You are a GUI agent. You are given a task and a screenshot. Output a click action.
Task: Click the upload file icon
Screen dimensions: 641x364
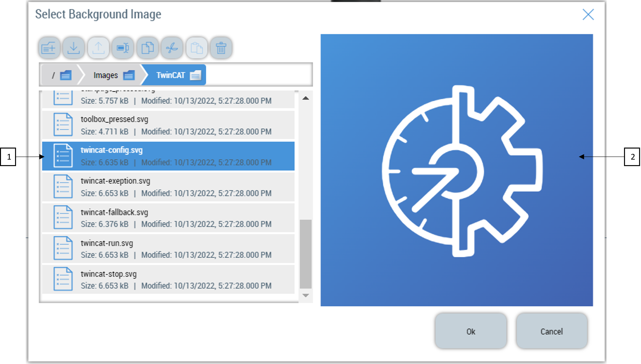98,48
